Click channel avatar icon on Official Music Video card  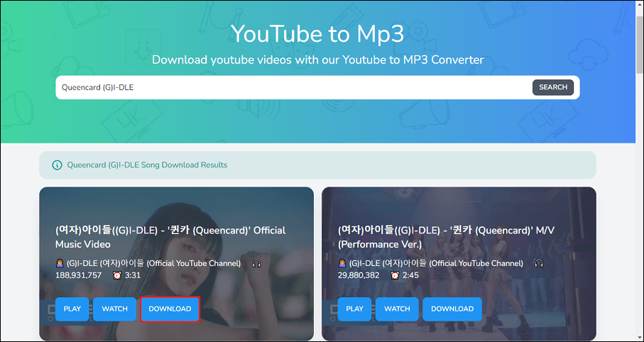59,263
